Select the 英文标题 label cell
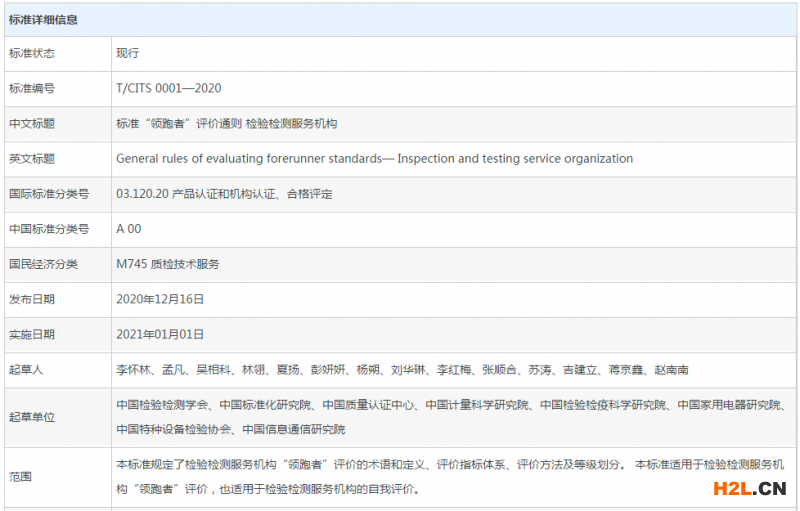800x511 pixels. pos(58,159)
